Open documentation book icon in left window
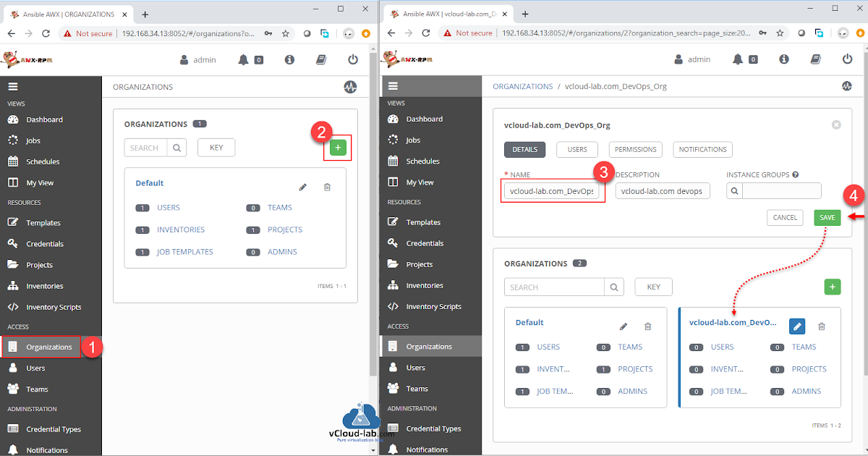Image resolution: width=868 pixels, height=456 pixels. 321,59
